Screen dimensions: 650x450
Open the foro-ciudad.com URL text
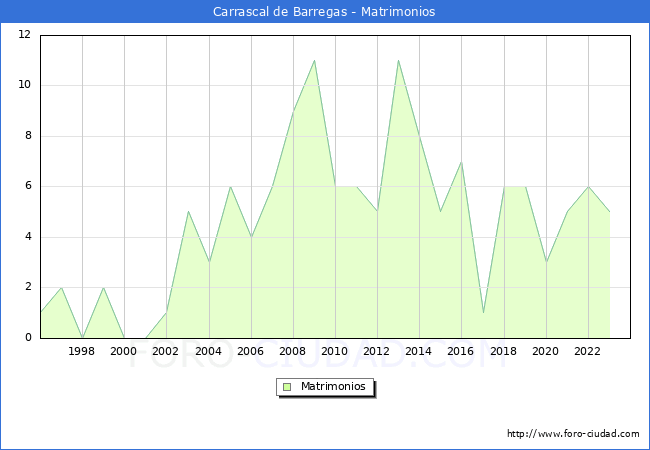coord(573,434)
